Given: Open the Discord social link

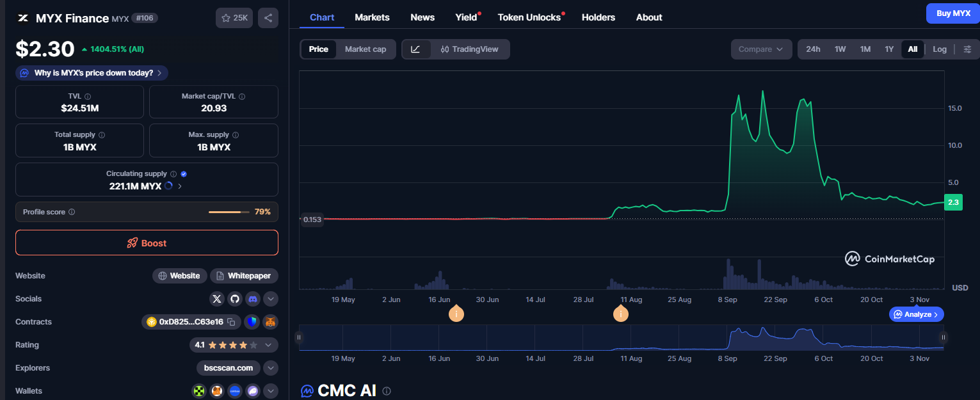Looking at the screenshot, I should [253, 299].
